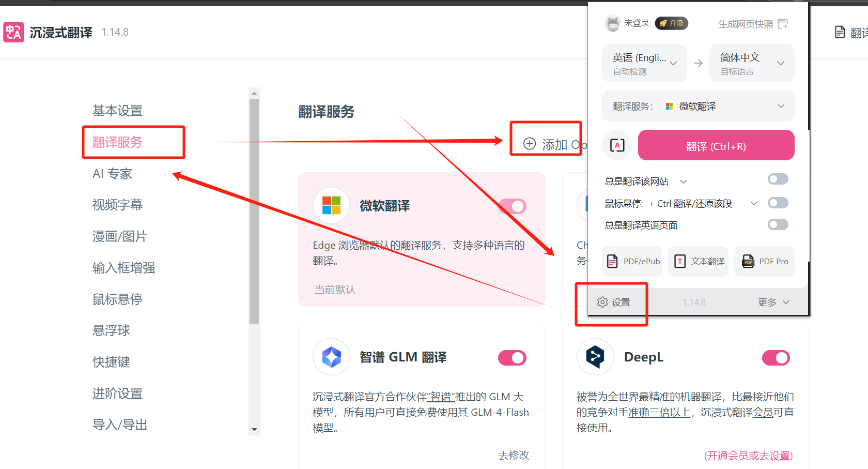This screenshot has height=469, width=868.
Task: Click the 设置 gear icon in popup
Action: click(602, 302)
